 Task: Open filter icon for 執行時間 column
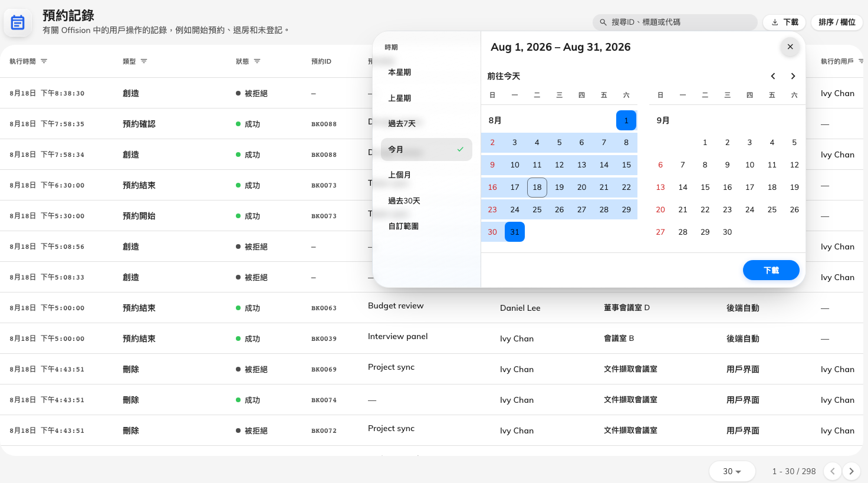[44, 61]
